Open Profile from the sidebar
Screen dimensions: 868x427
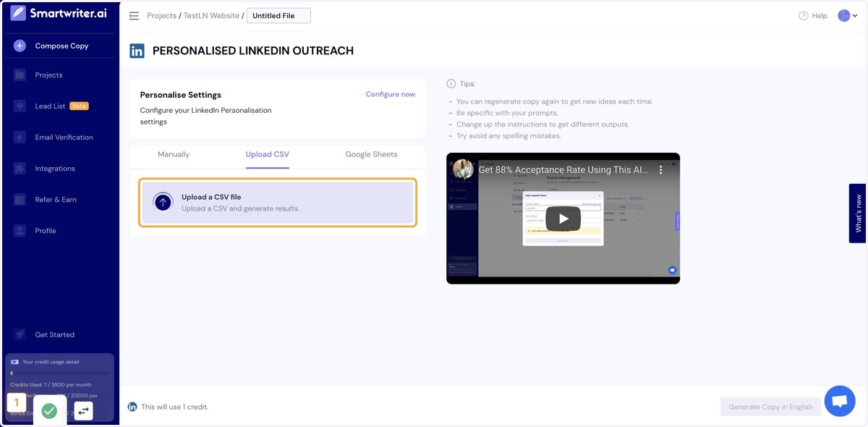[46, 231]
